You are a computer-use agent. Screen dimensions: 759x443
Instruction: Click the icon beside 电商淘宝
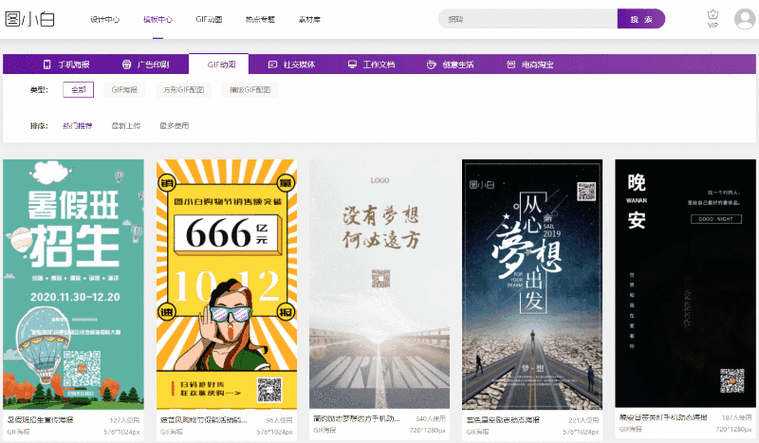510,64
